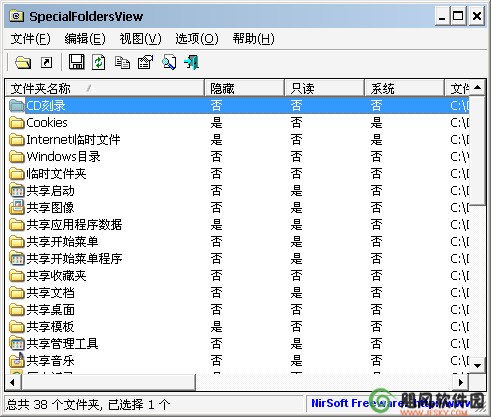Image resolution: width=491 pixels, height=417 pixels.
Task: Click the horizontal scrollbar right arrow
Action: tap(461, 382)
